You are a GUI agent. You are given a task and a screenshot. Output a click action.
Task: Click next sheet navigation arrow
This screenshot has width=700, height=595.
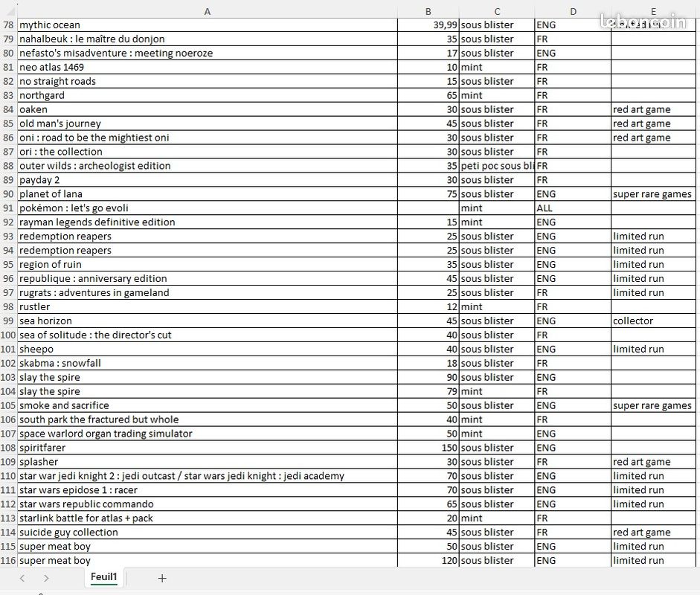[46, 578]
